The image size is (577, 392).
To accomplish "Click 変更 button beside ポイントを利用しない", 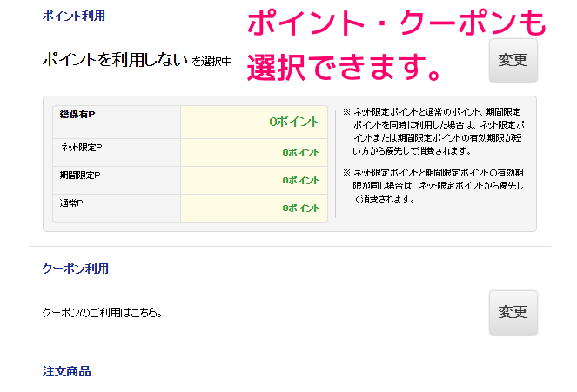I will (x=513, y=61).
